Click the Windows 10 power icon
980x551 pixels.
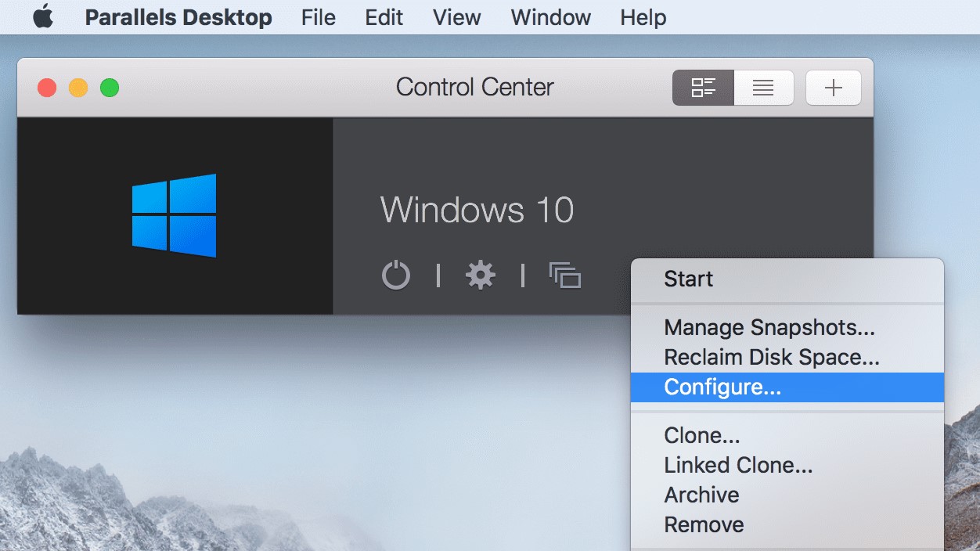click(396, 275)
